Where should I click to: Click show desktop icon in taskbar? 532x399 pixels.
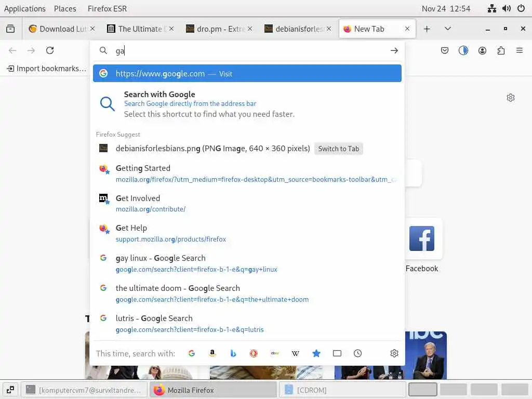pyautogui.click(x=10, y=390)
